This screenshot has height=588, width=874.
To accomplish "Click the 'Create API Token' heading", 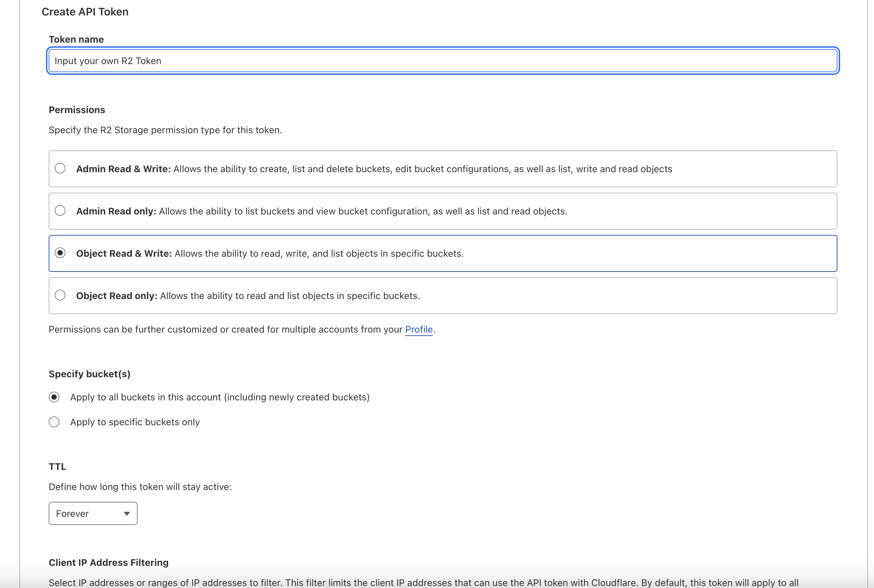I will point(85,12).
